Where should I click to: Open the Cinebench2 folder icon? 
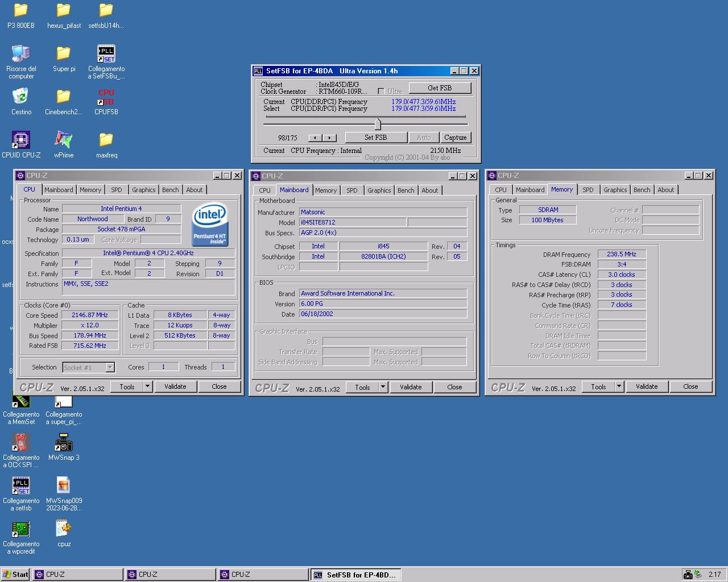pyautogui.click(x=64, y=97)
